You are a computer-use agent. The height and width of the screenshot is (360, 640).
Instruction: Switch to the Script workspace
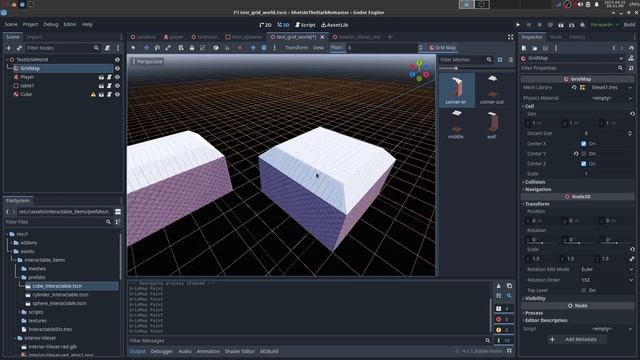[305, 25]
